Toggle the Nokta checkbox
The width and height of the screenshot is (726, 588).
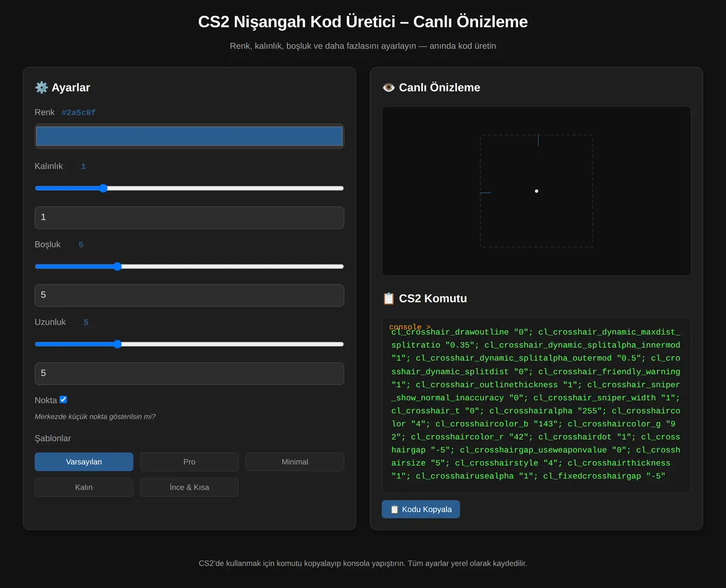click(x=64, y=399)
